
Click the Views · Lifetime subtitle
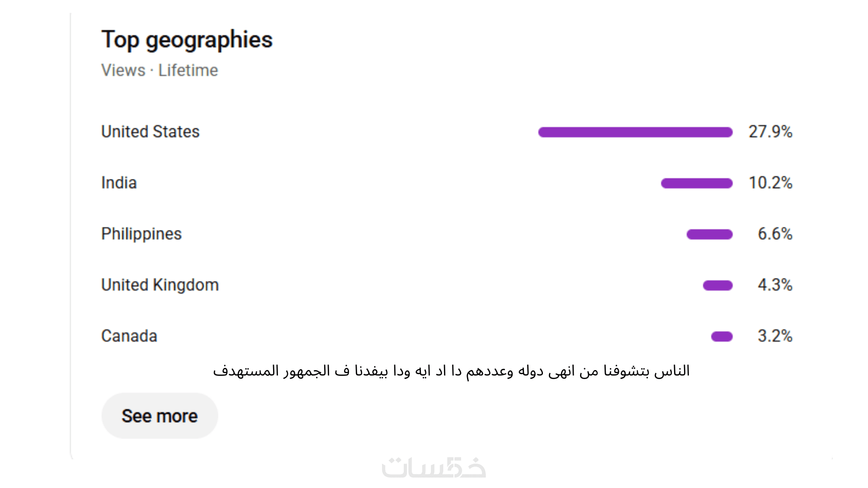click(159, 70)
